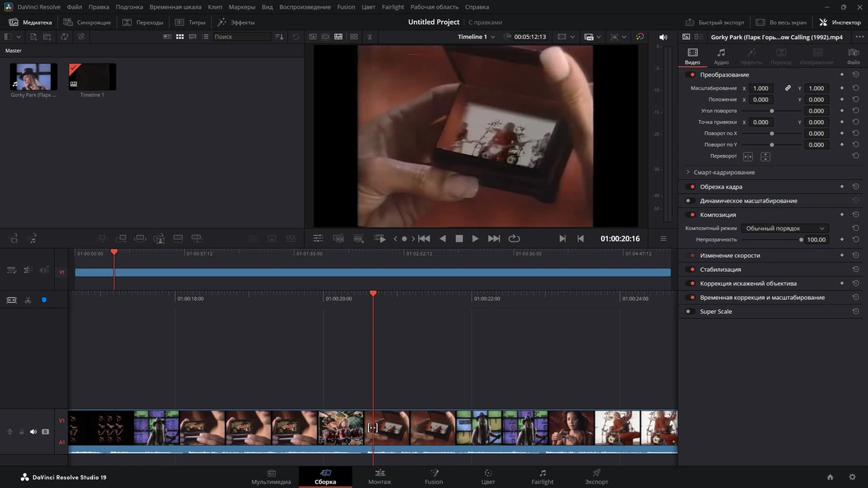This screenshot has width=868, height=488.
Task: Toggle the Обрезка кадра cropping section
Action: [x=691, y=187]
